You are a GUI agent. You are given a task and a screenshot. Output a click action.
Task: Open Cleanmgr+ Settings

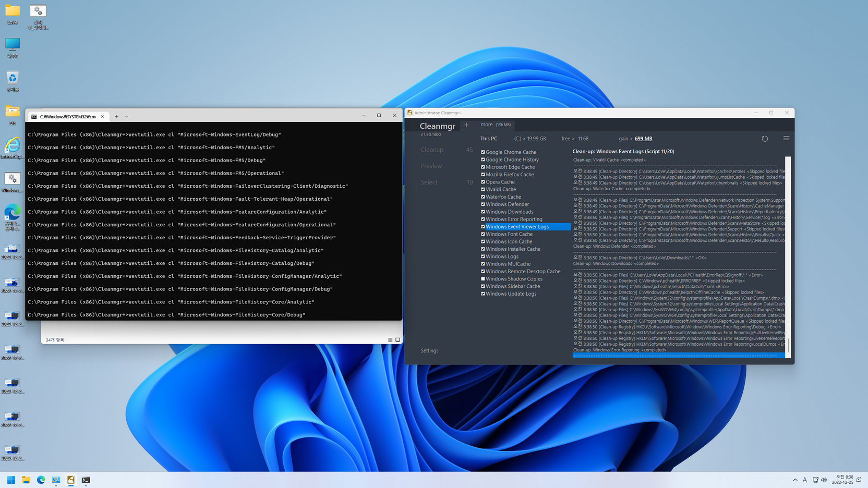tap(429, 350)
